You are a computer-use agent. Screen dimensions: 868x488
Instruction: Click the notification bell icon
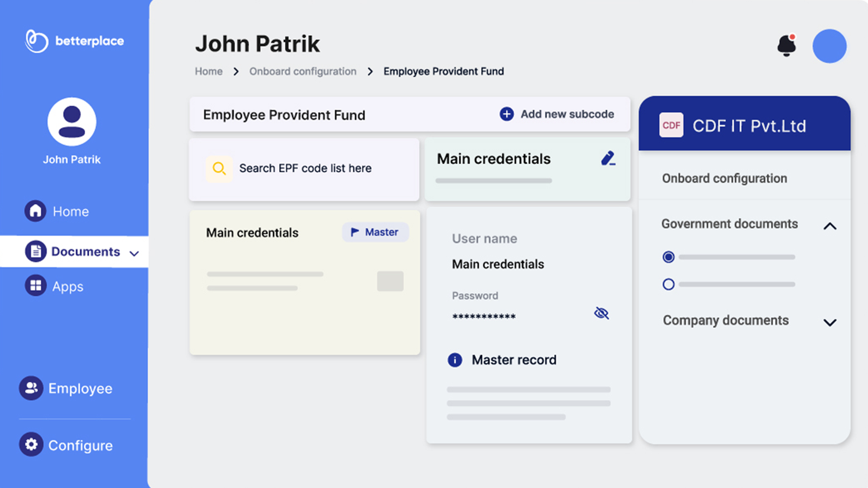pos(786,45)
